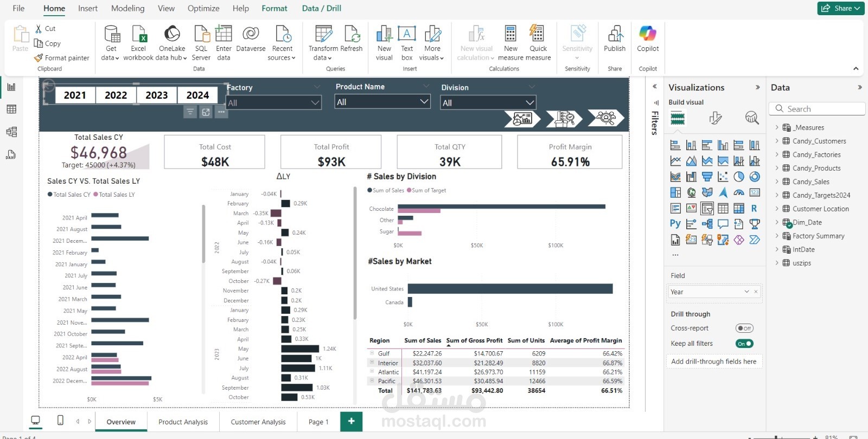Open the Product Name dropdown

tap(382, 102)
